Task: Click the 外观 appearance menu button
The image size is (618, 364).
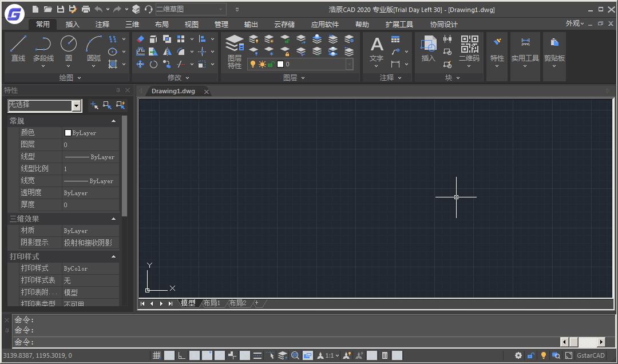Action: (x=575, y=23)
